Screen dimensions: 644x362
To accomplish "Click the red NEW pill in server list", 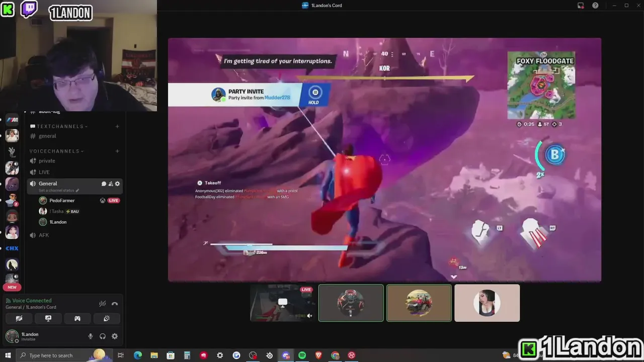I will coord(12,288).
